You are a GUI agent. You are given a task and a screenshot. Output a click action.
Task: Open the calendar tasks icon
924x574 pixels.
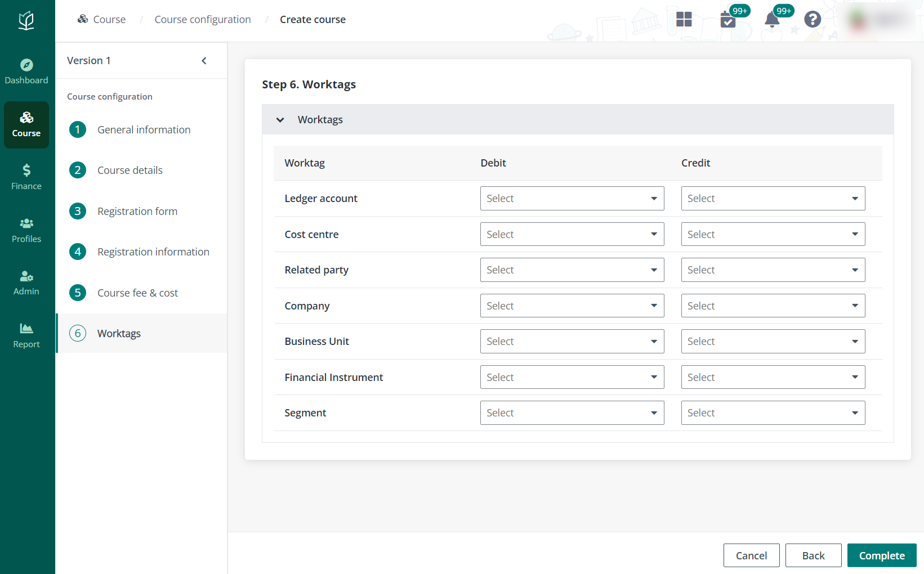click(x=728, y=20)
